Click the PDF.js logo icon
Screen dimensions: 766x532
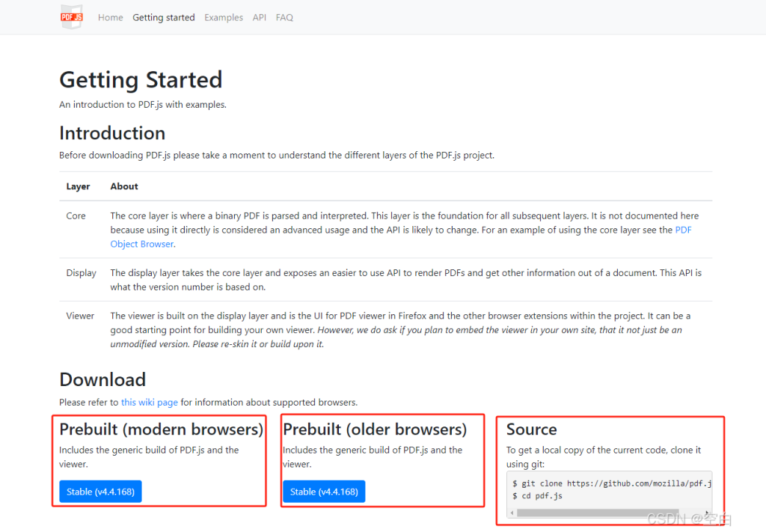pos(72,17)
